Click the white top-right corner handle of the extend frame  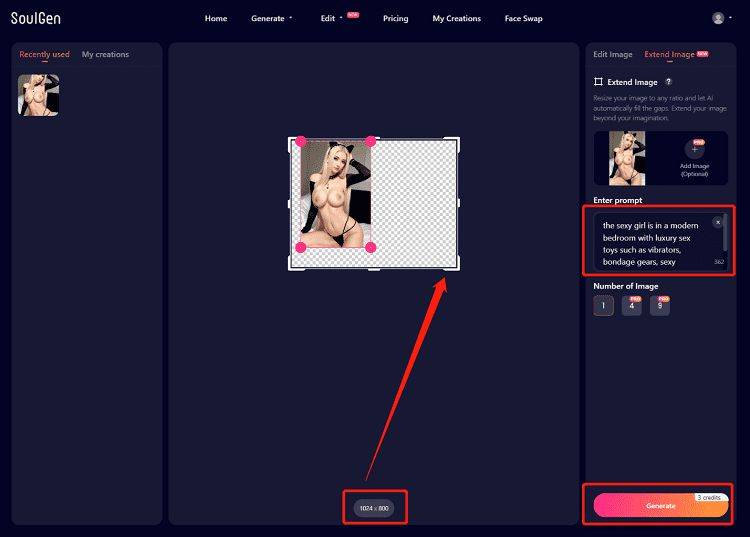click(452, 143)
